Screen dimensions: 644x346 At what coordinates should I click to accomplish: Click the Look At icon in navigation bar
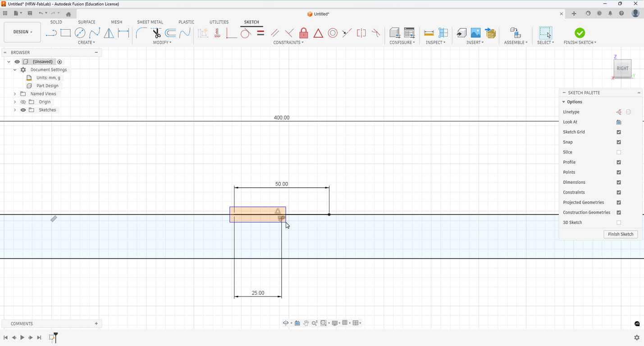click(x=297, y=323)
